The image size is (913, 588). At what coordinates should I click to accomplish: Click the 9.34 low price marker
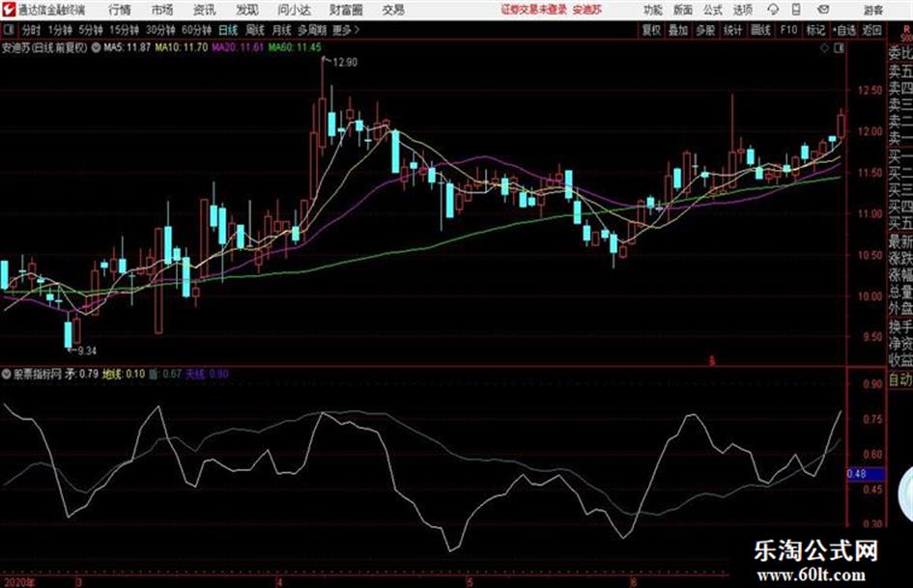pyautogui.click(x=87, y=350)
